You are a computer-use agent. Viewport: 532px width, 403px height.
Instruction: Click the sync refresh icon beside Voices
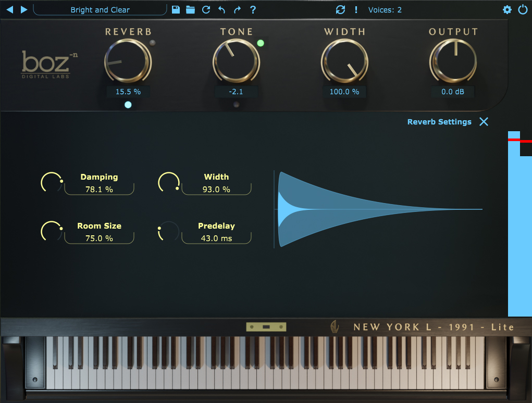(x=340, y=10)
